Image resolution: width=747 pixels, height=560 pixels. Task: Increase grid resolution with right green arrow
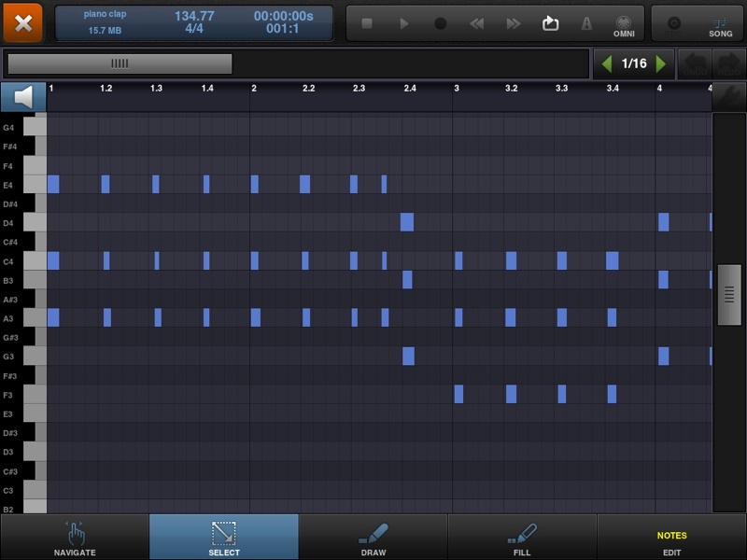coord(661,63)
